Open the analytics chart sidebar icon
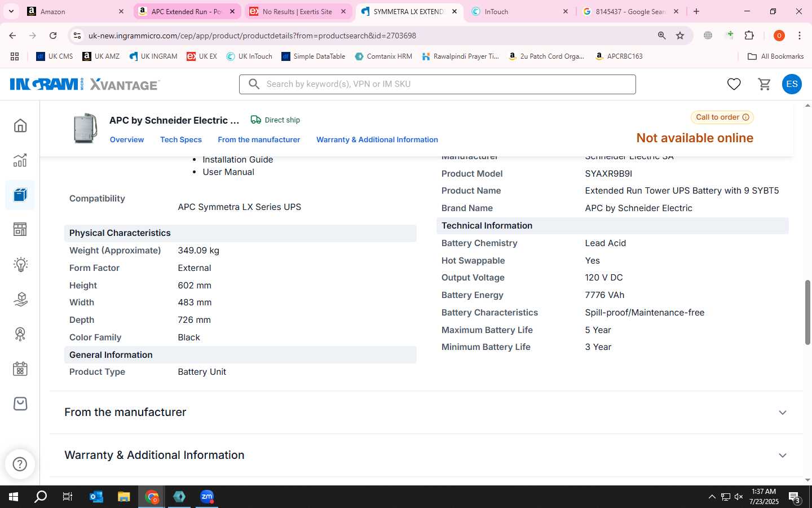Viewport: 812px width, 508px height. pyautogui.click(x=20, y=160)
